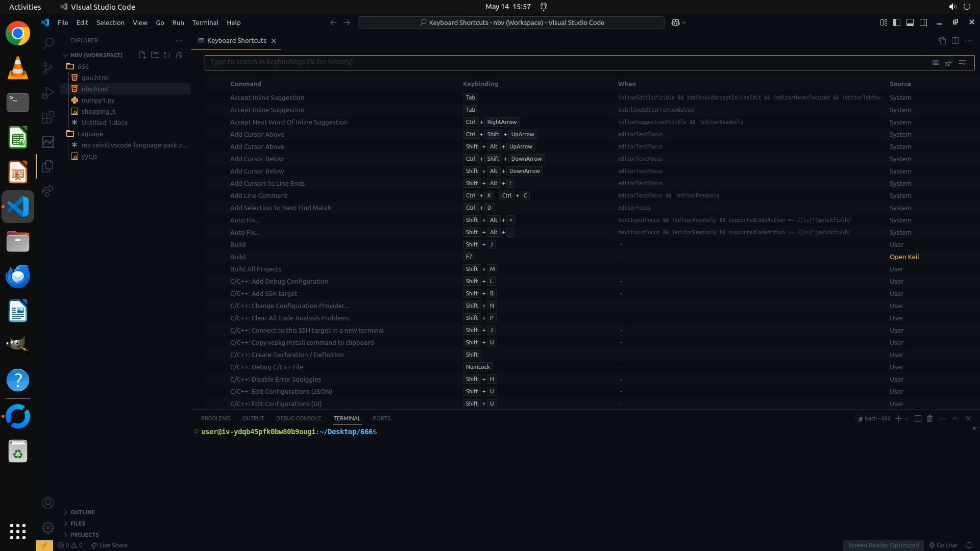This screenshot has height=551, width=980.
Task: Click Go Live in status bar
Action: coord(943,545)
